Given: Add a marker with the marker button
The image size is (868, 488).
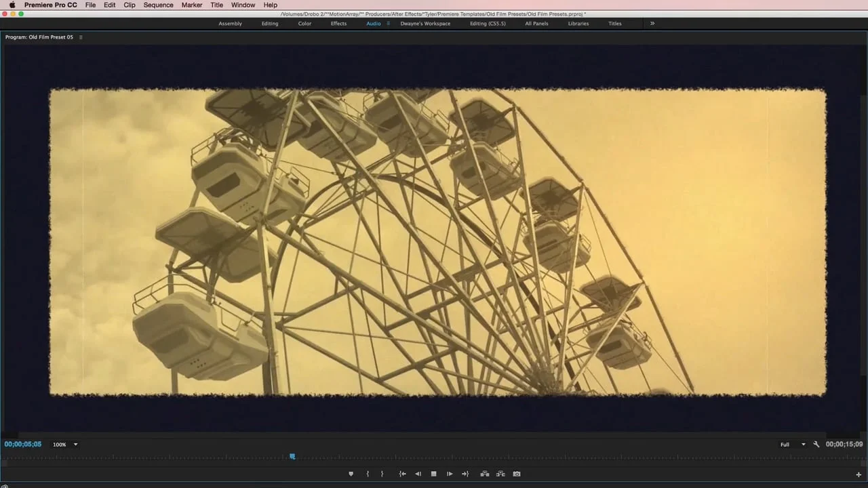Looking at the screenshot, I should click(x=351, y=474).
